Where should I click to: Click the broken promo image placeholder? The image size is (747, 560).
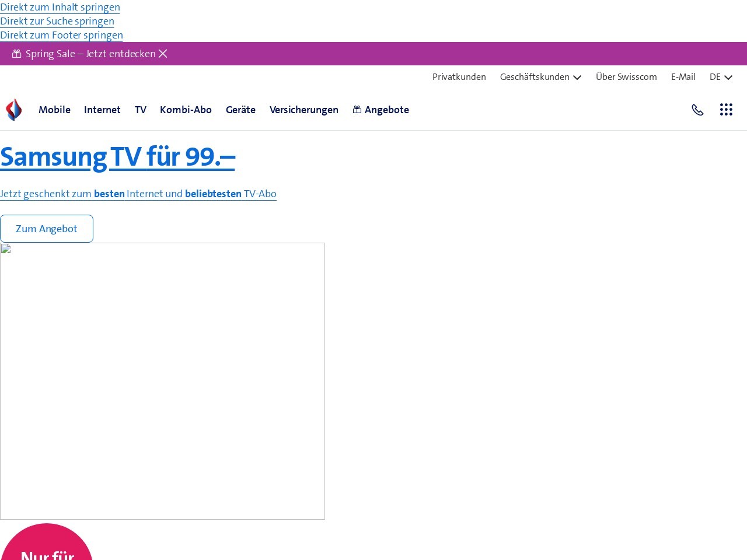[162, 381]
